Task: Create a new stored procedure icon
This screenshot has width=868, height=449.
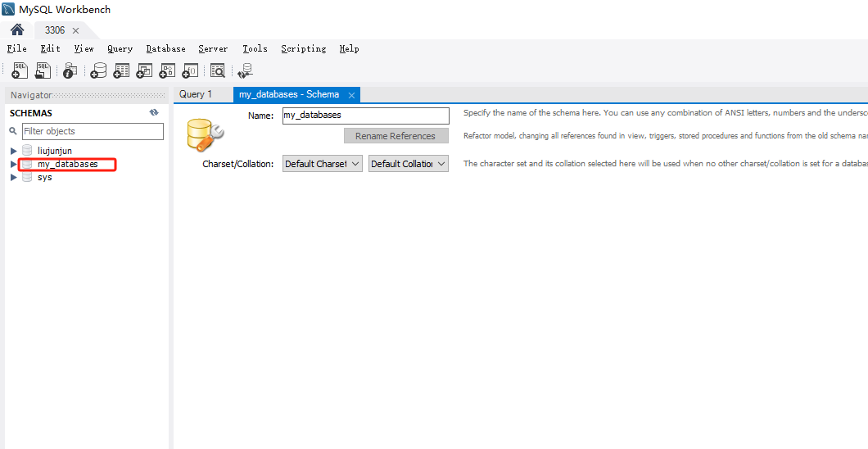Action: 167,70
